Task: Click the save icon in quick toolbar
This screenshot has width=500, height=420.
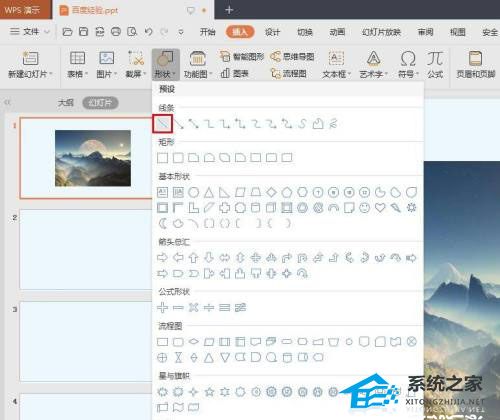Action: click(83, 32)
